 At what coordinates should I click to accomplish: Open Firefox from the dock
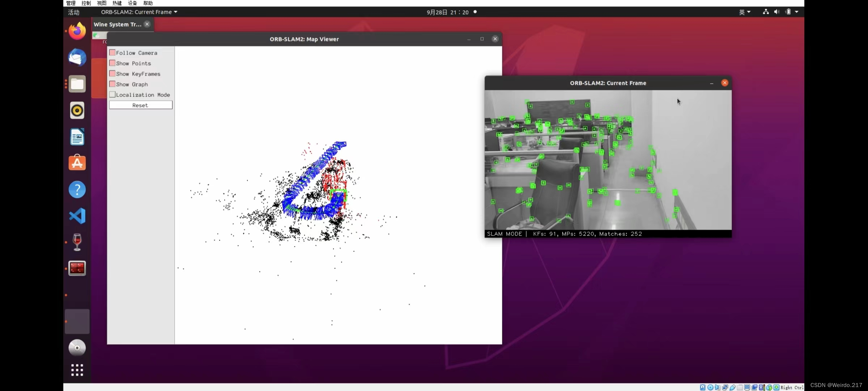(x=77, y=31)
